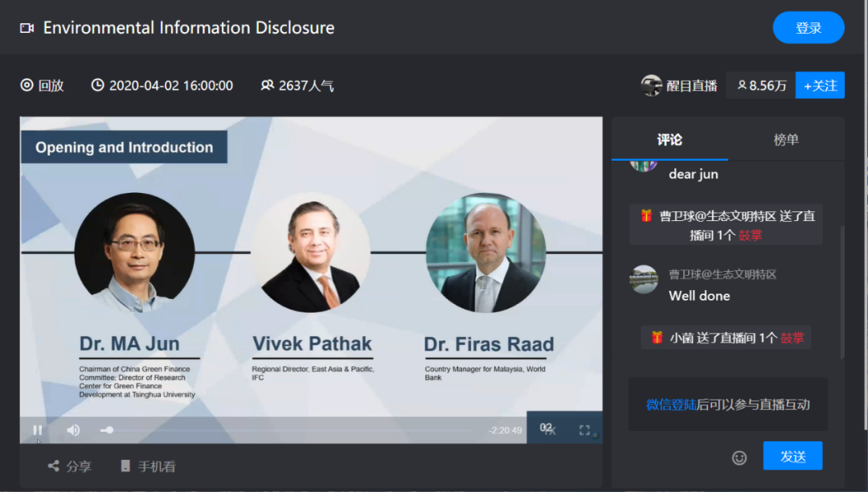This screenshot has height=492, width=868.
Task: Follow the channel with +关注
Action: click(820, 85)
